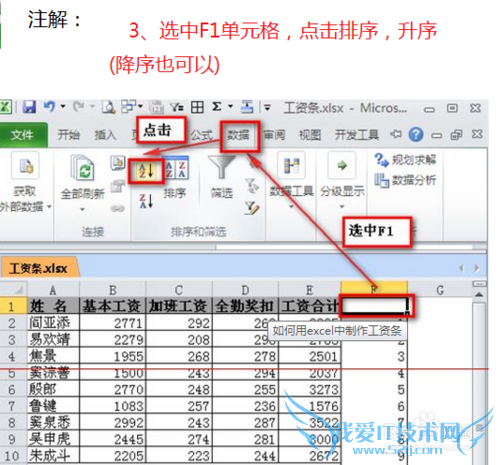
Task: Switch to the 审阅 tab
Action: pos(275,135)
